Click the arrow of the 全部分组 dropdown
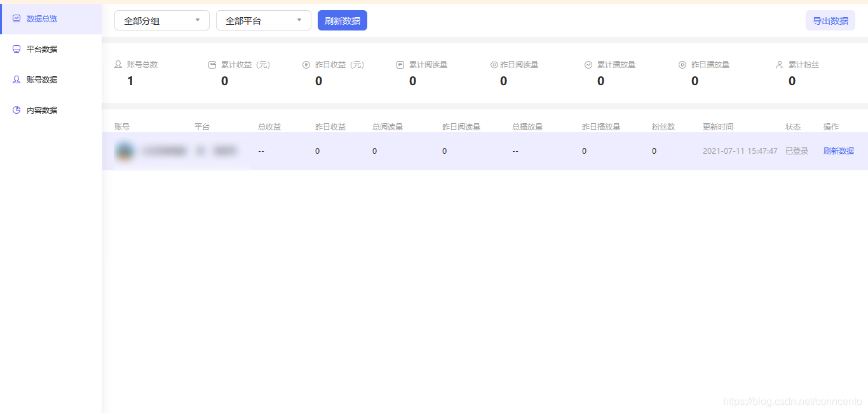The image size is (868, 413). (x=198, y=20)
